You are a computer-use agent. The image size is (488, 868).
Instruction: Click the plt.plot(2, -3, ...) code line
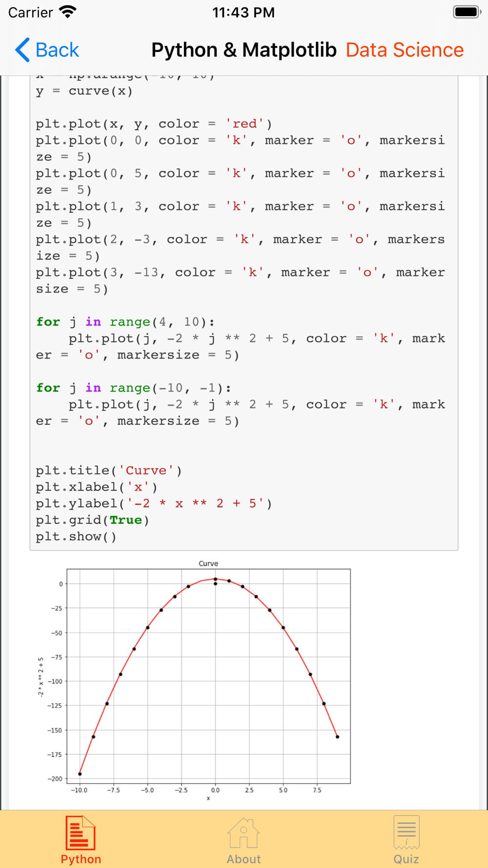click(240, 248)
